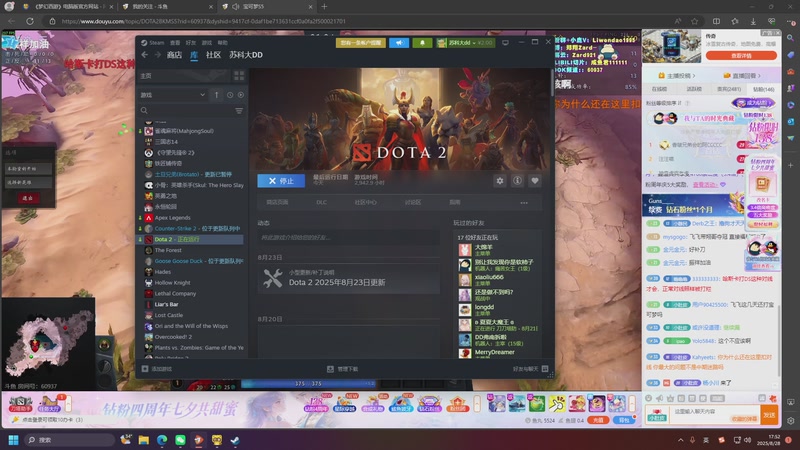Click the sort ascending arrow in library sidebar
Image resolution: width=800 pixels, height=450 pixels.
pyautogui.click(x=216, y=95)
